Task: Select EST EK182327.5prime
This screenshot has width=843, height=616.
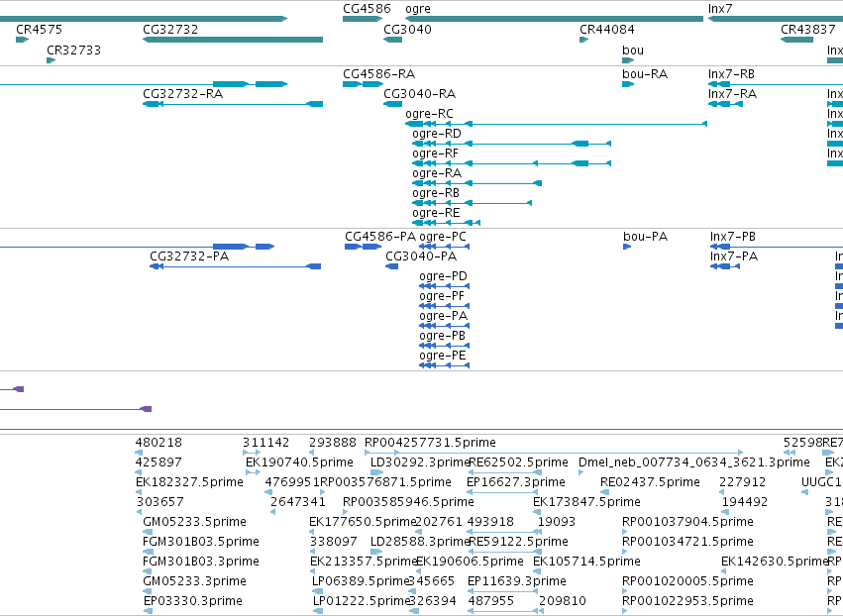Action: (x=189, y=482)
